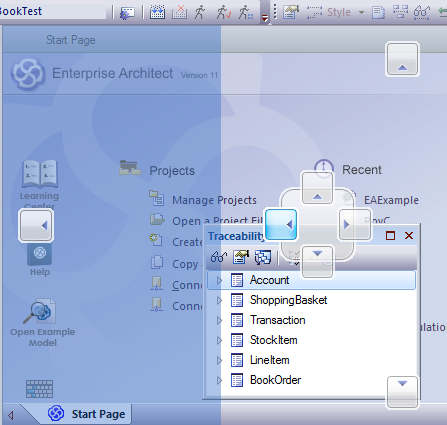Image resolution: width=447 pixels, height=425 pixels.
Task: Select the Start Page tab at top
Action: pos(71,40)
